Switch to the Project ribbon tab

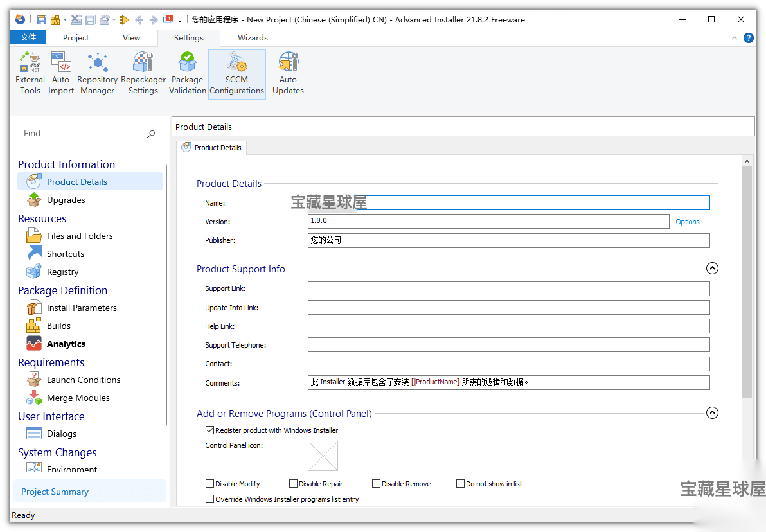(76, 38)
